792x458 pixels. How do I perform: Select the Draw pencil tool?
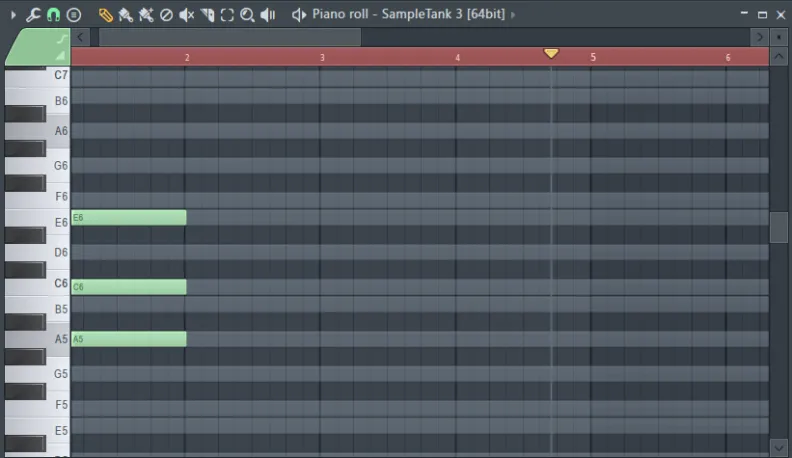click(106, 15)
